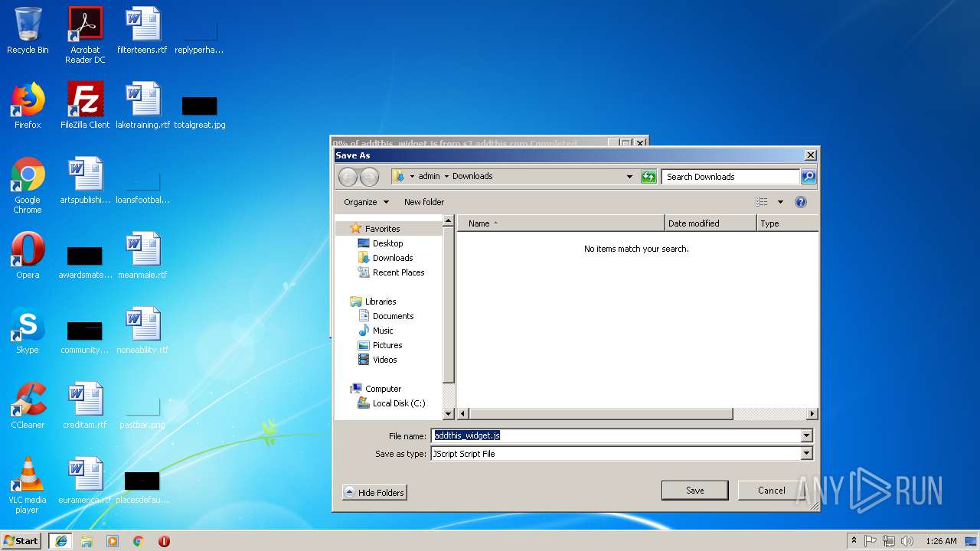Click the Chrome taskbar icon
This screenshot has height=551, width=980.
pyautogui.click(x=139, y=541)
